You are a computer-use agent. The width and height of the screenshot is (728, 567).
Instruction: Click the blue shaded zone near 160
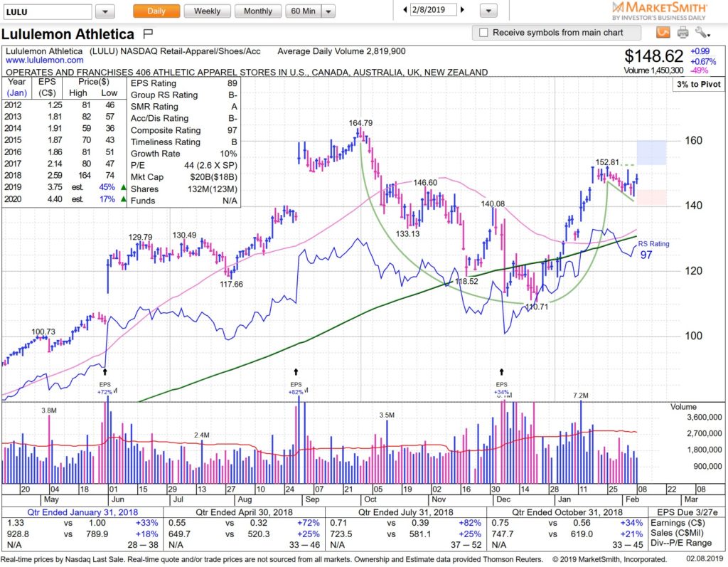pyautogui.click(x=651, y=152)
